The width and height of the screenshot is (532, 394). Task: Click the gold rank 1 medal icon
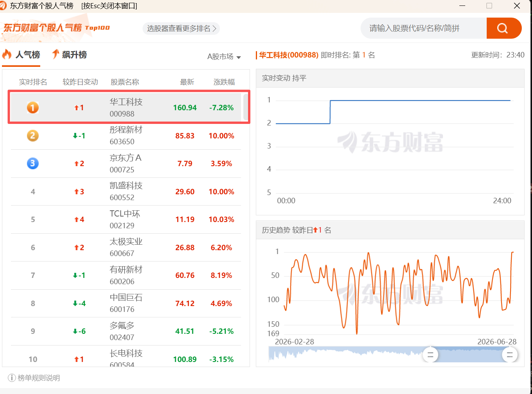[x=33, y=107]
